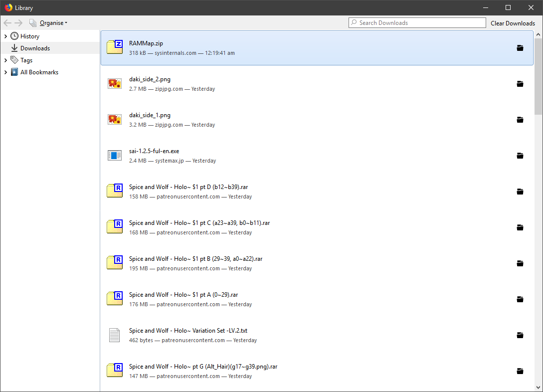Viewport: 543px width, 392px height.
Task: Open containing folder for daki_side_1.png
Action: coord(520,120)
